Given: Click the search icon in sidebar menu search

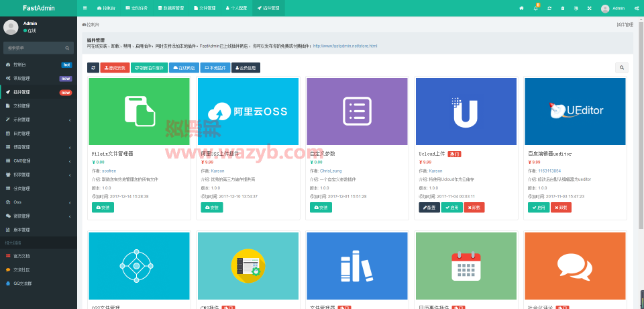Looking at the screenshot, I should 67,48.
